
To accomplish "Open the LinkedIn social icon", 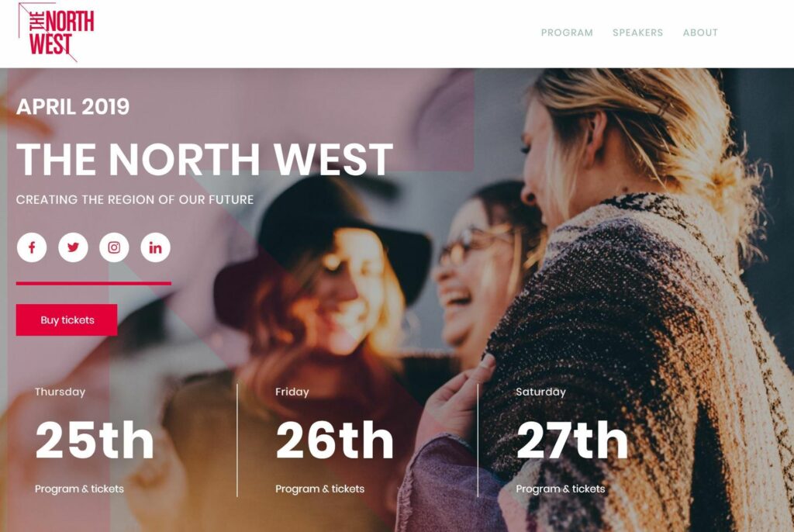I will [x=155, y=247].
